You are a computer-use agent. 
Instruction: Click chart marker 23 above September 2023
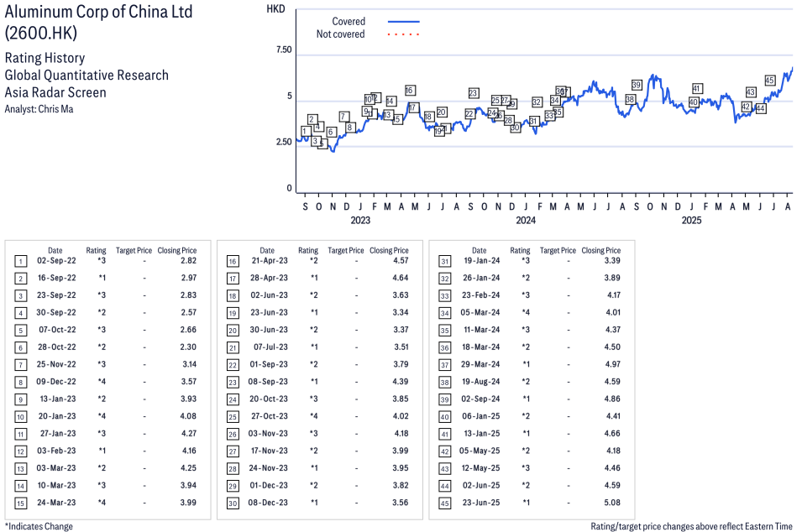pos(473,93)
